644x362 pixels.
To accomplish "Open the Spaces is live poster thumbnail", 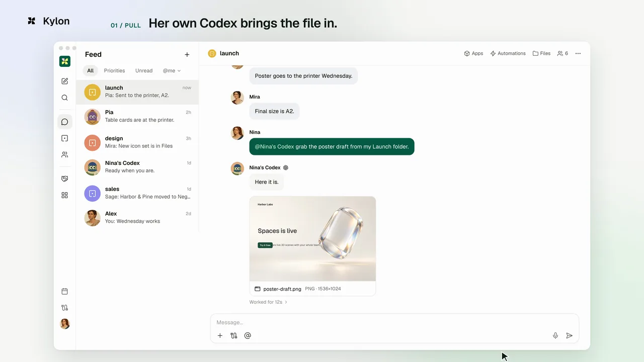I will point(312,239).
